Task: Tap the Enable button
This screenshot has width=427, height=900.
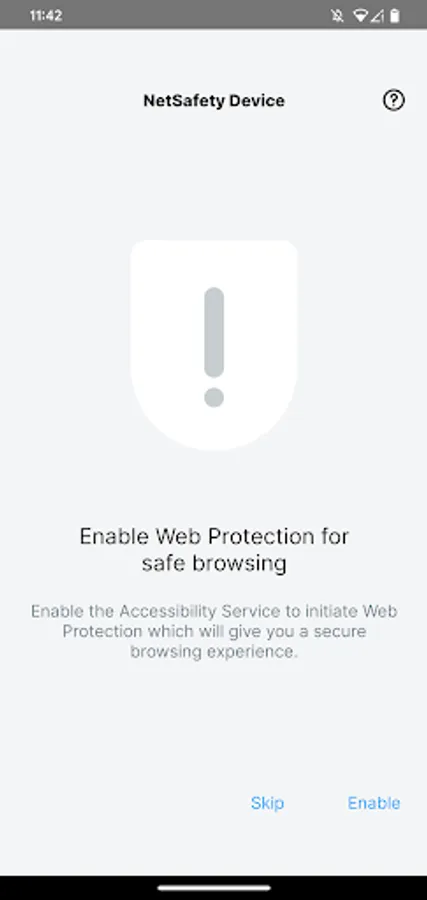Action: [x=374, y=802]
